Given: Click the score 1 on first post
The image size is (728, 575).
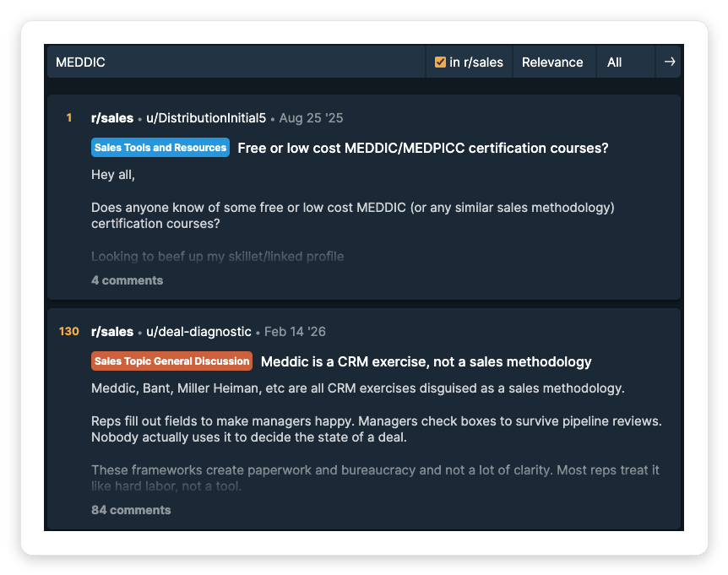Looking at the screenshot, I should coord(69,118).
